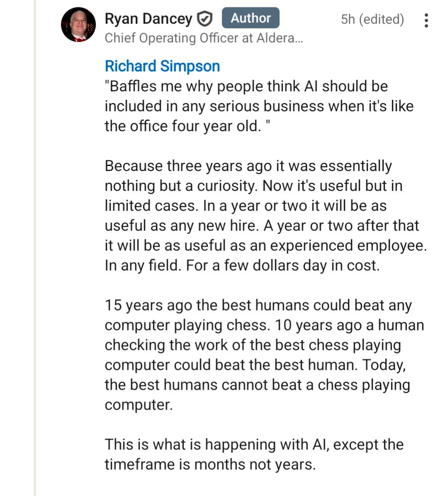Screen dimensions: 448x496
Task: Open the Richard Simpson mention link
Action: point(162,66)
